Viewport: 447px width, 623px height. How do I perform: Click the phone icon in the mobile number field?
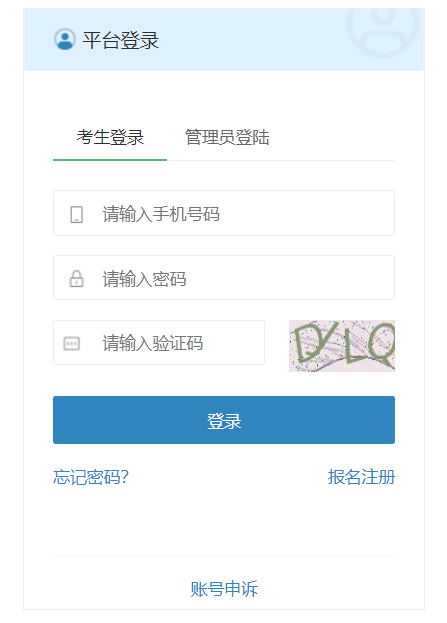[76, 214]
